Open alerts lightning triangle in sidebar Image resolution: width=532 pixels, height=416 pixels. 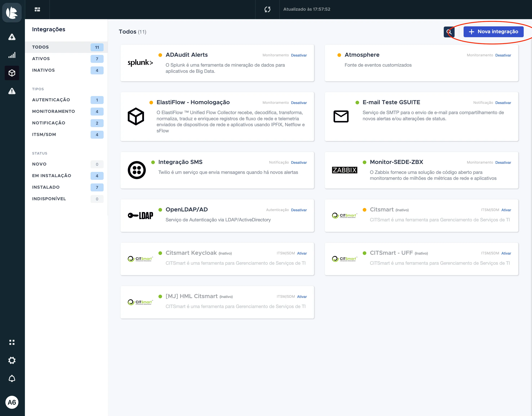pos(12,37)
